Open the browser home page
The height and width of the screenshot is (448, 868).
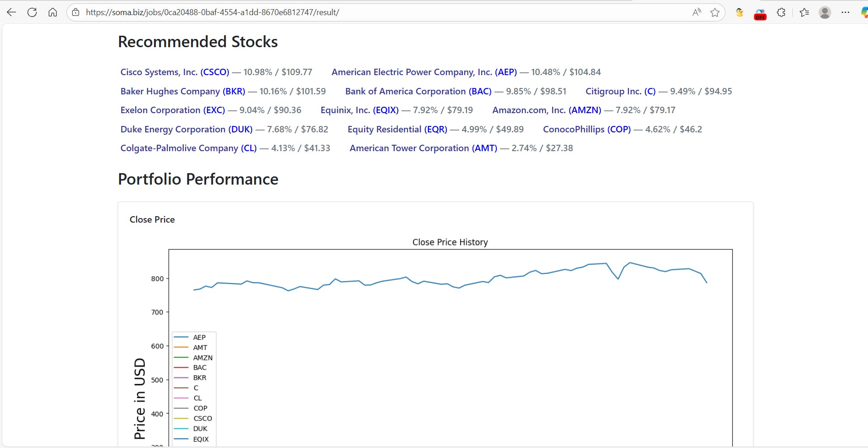click(x=53, y=12)
